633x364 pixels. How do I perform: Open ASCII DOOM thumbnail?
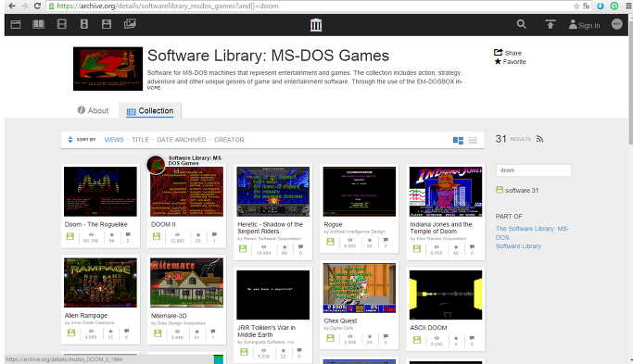click(446, 295)
